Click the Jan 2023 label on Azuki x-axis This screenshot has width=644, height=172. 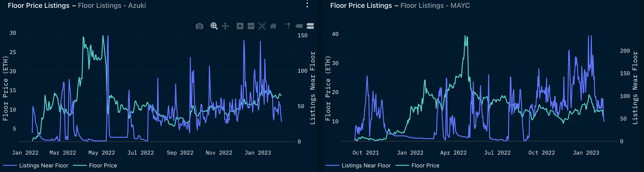(x=258, y=152)
